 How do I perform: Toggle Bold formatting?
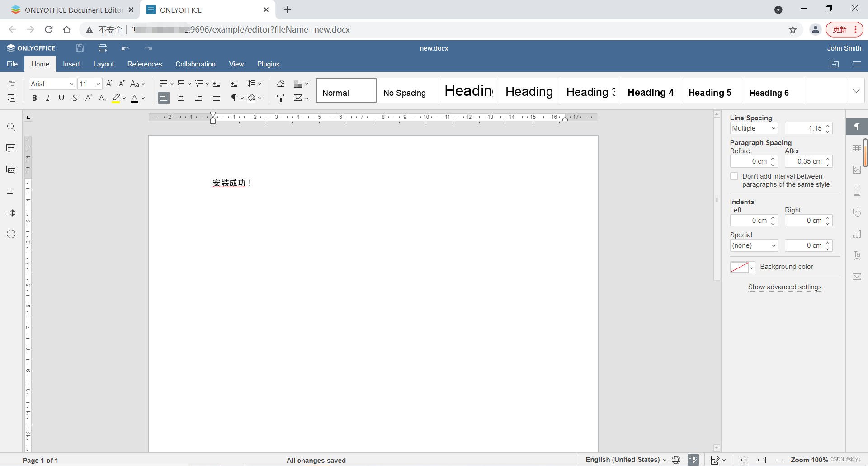pyautogui.click(x=34, y=98)
